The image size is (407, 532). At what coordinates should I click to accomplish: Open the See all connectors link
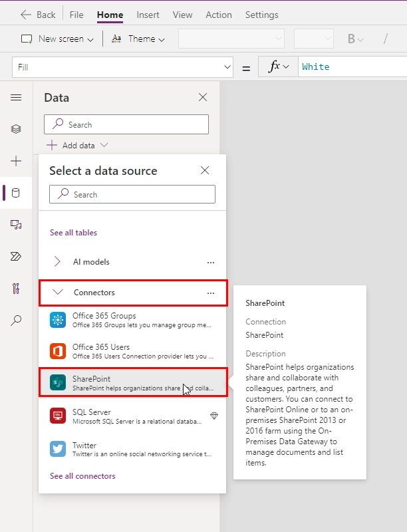point(82,476)
